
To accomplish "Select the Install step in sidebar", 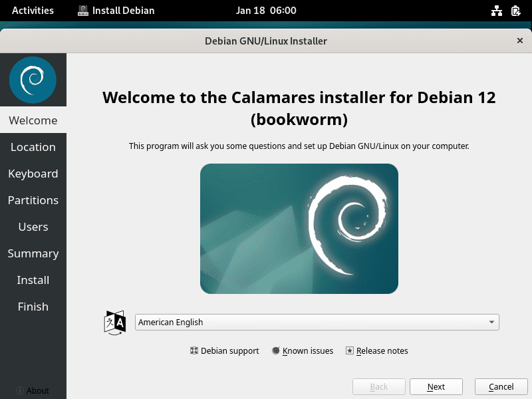I will [x=33, y=280].
